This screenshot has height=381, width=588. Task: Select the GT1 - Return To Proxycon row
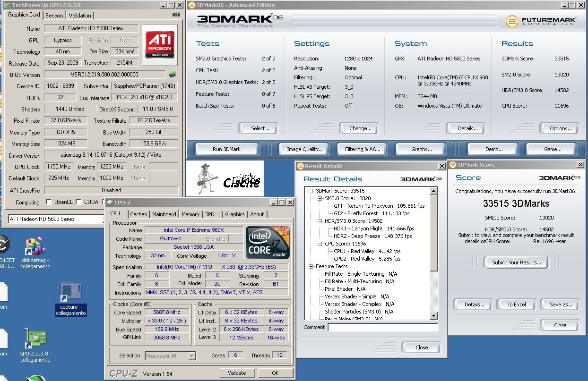[x=379, y=206]
